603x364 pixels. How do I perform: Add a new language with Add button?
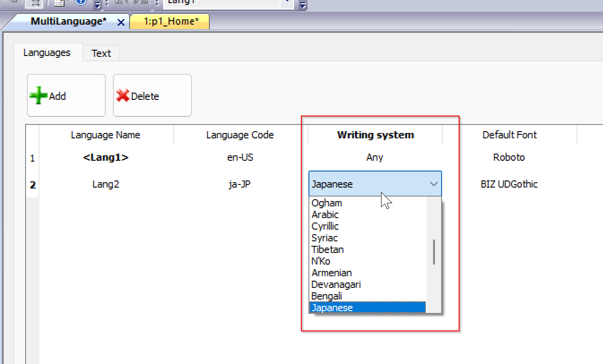(x=66, y=95)
